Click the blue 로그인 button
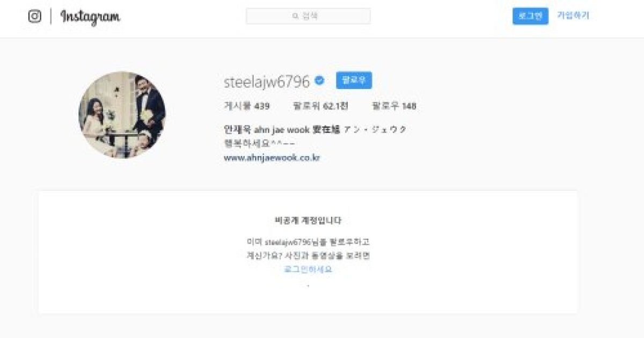 530,16
